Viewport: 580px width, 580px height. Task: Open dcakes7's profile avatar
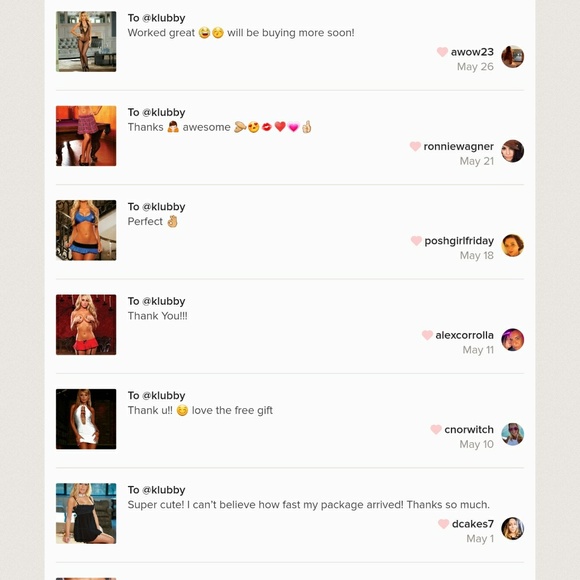tap(512, 528)
